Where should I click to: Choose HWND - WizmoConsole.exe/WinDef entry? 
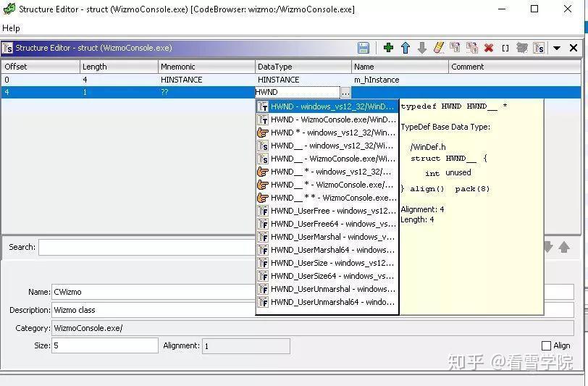327,119
